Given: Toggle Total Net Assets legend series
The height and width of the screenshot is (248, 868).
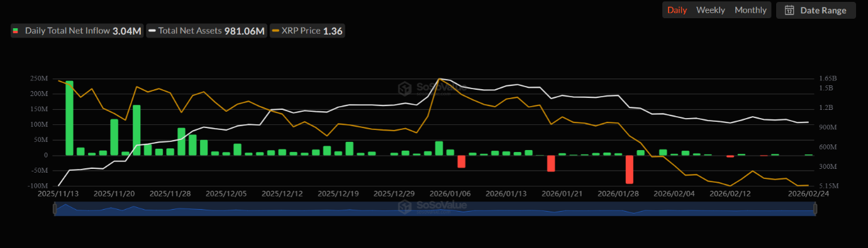Looking at the screenshot, I should [206, 30].
